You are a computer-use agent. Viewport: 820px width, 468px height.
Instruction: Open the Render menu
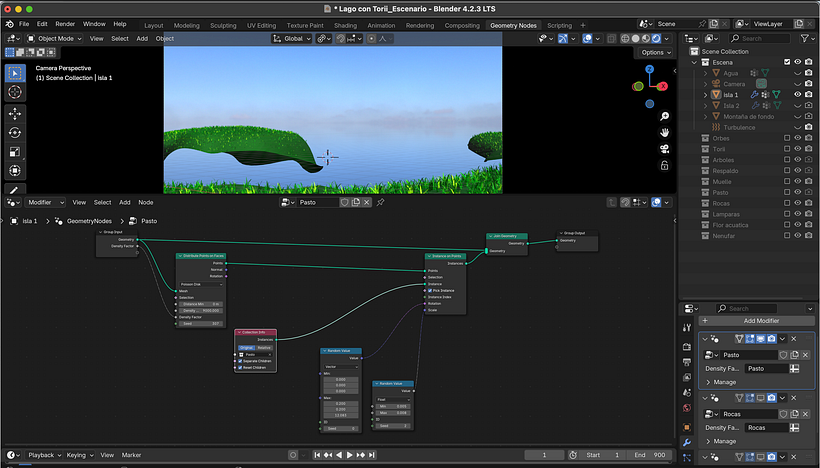pyautogui.click(x=65, y=24)
